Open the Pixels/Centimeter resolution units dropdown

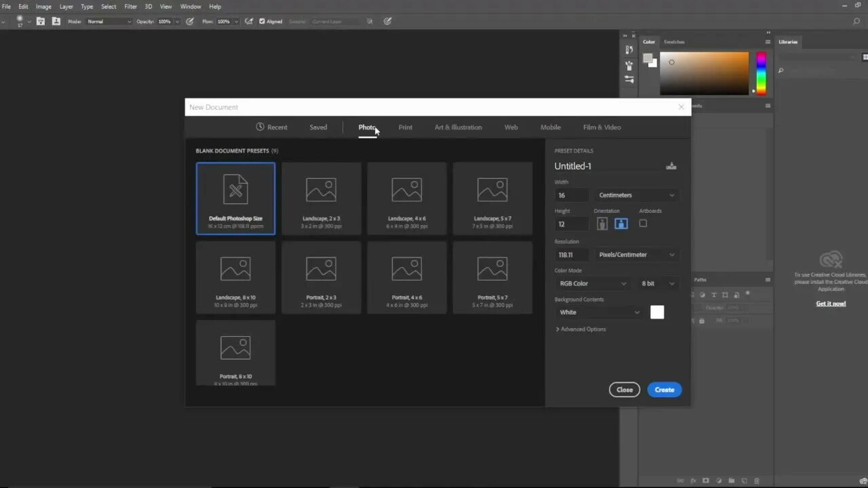pyautogui.click(x=637, y=255)
